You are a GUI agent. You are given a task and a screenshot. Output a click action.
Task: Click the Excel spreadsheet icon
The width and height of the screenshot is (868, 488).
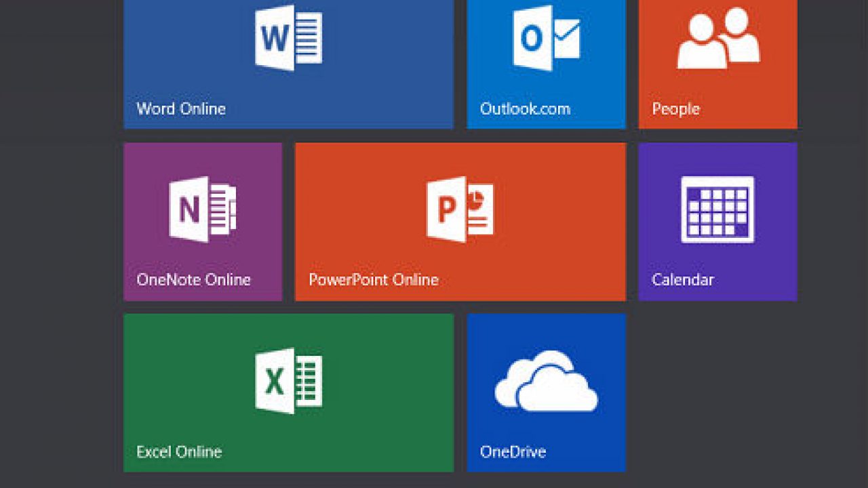(x=288, y=381)
